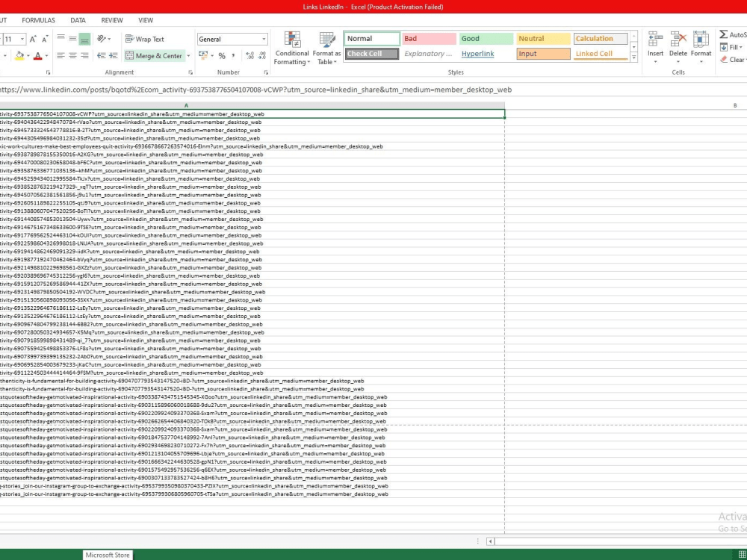Open the VIEW ribbon tab
Viewport: 747px width, 560px height.
click(x=146, y=20)
